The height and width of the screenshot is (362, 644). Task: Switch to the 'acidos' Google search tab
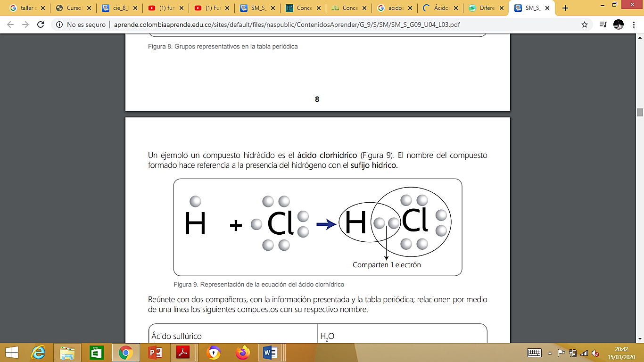394,8
